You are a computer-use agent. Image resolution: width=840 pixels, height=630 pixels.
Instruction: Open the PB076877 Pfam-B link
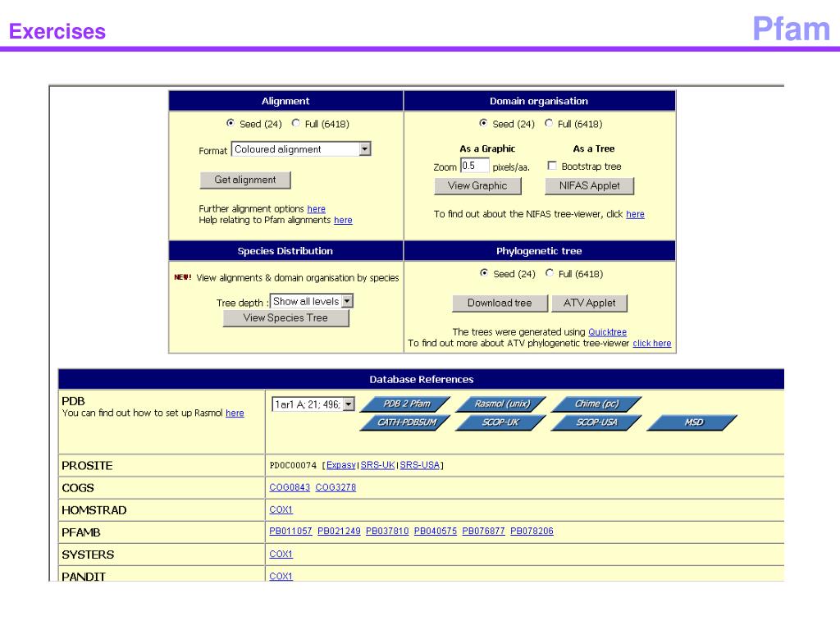coord(484,531)
